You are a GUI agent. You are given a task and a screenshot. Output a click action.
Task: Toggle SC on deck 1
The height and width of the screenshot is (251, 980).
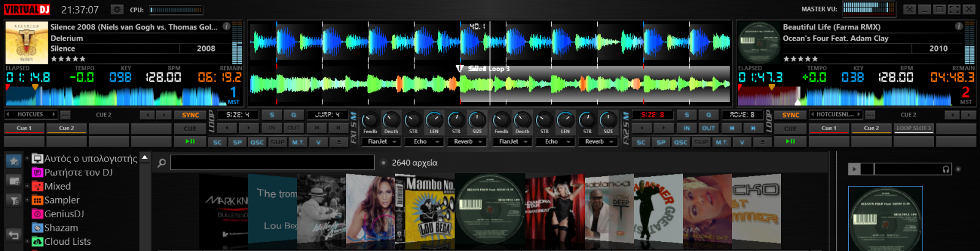pyautogui.click(x=217, y=142)
